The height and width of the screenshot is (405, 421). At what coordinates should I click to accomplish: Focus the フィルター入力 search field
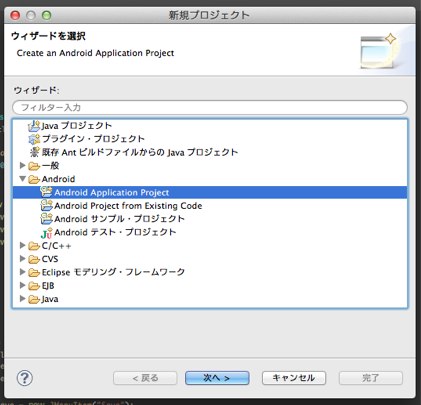pos(210,107)
